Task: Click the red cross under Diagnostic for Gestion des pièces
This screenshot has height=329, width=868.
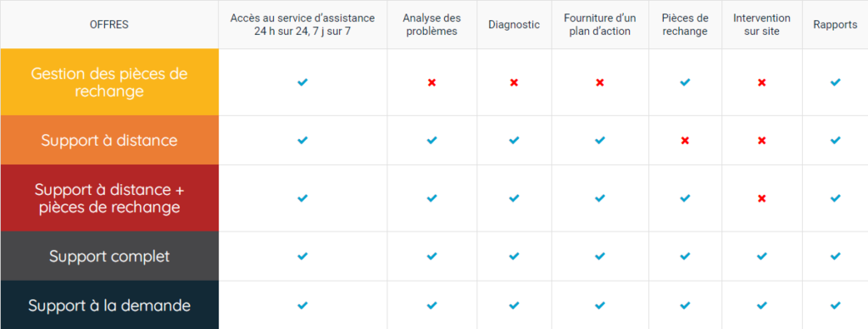Action: pos(514,82)
